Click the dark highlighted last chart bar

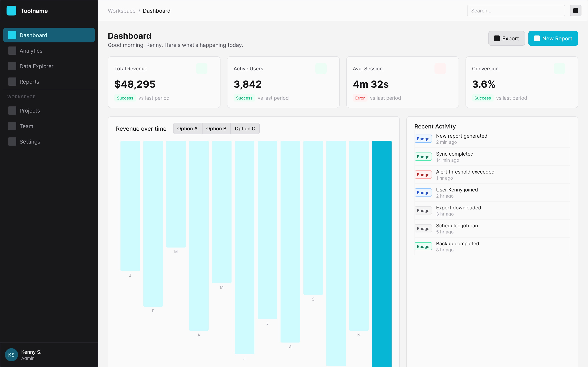coord(381,252)
